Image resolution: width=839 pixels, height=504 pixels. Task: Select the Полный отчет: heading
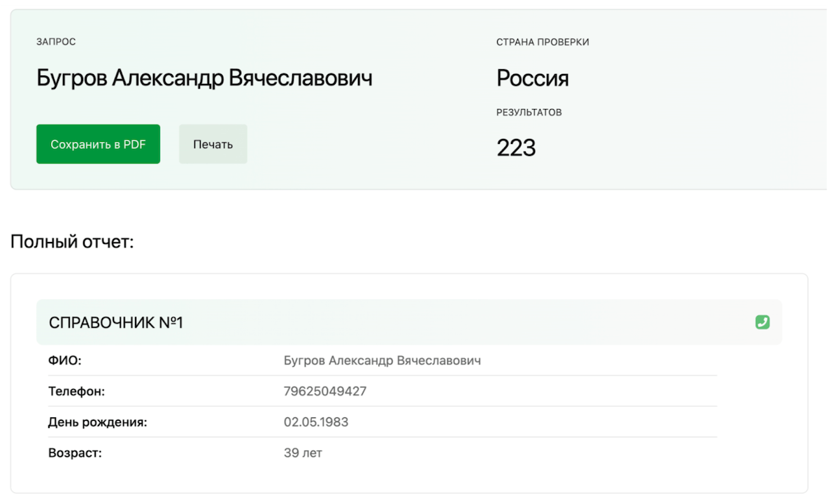72,242
